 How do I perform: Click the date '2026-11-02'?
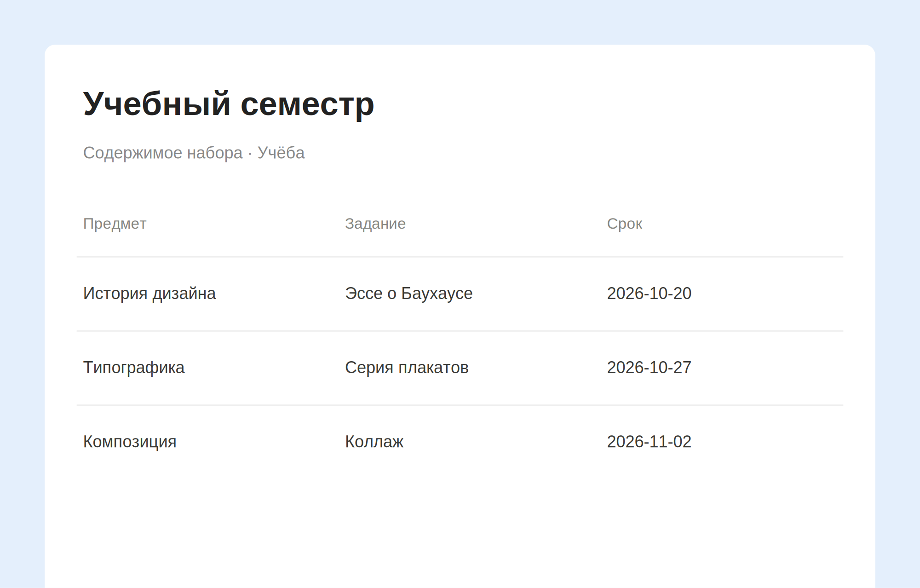[x=649, y=442]
